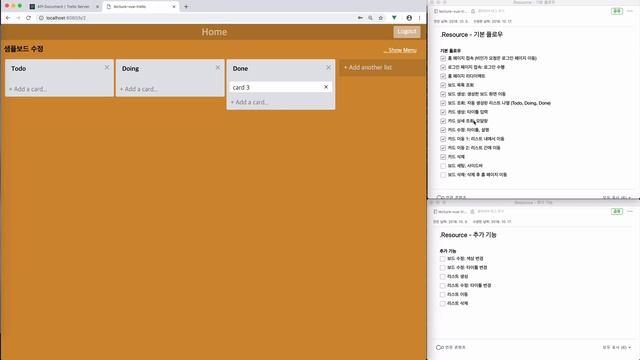
Task: Go back with the browser back arrow
Action: coord(8,18)
